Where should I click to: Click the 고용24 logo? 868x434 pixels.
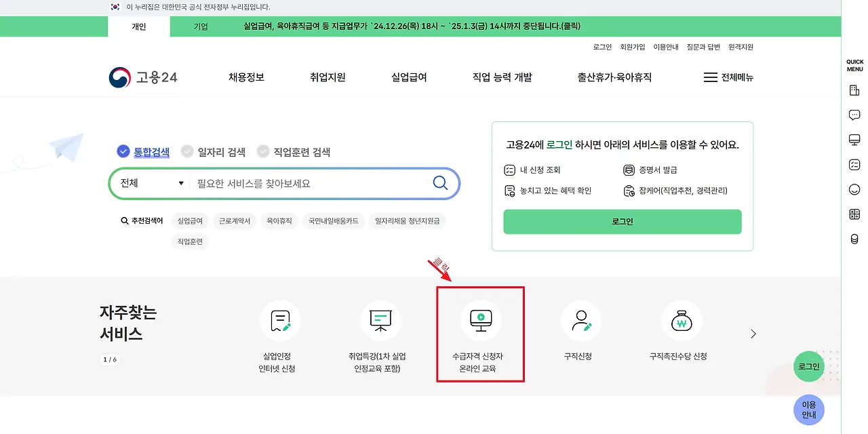(x=143, y=77)
